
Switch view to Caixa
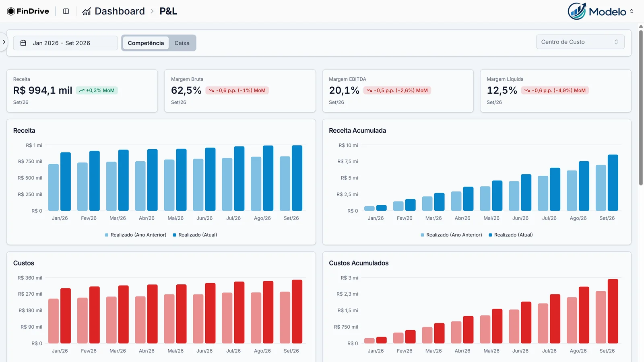click(x=182, y=43)
